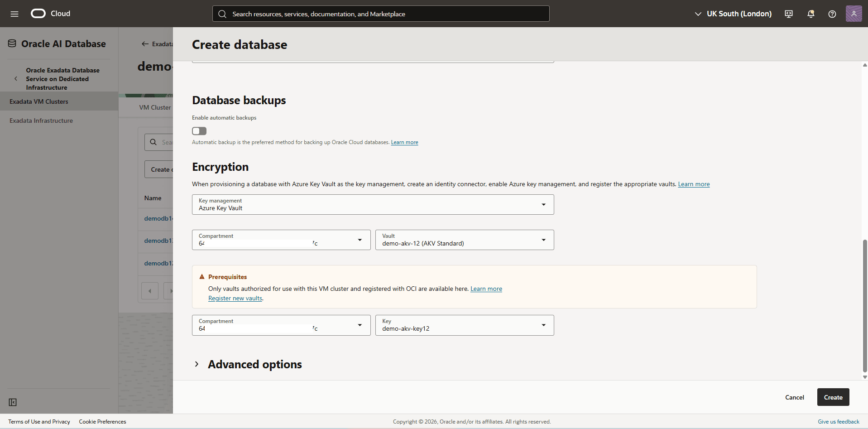868x429 pixels.
Task: Click the magnifier in the top search bar
Action: pos(222,14)
